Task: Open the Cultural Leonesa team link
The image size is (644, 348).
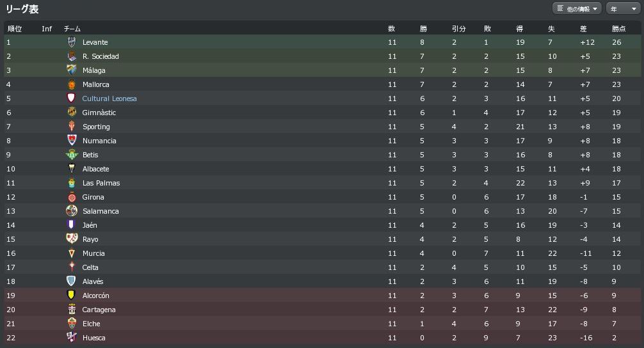Action: click(109, 99)
